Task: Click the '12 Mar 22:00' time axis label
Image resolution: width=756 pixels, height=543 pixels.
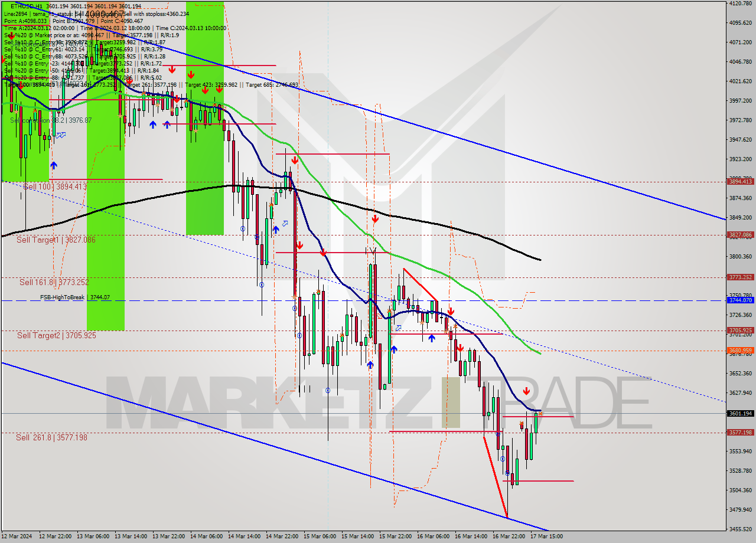Action: pyautogui.click(x=54, y=537)
